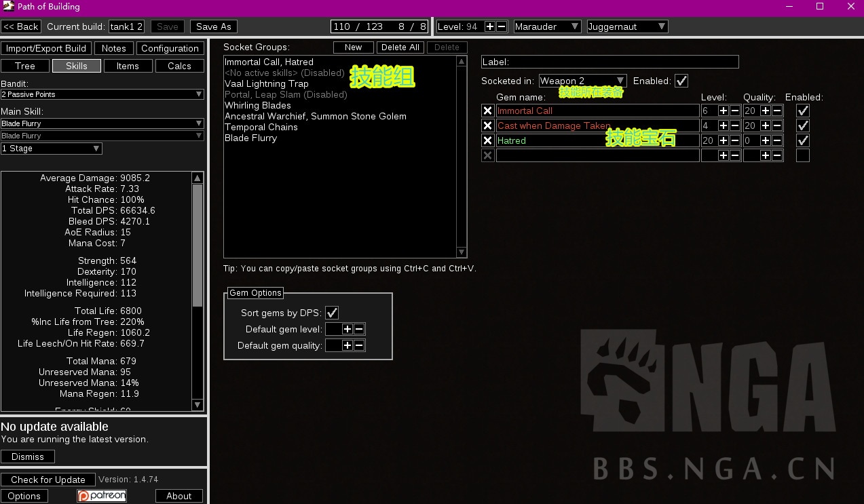Click the Import/Export Build button
The height and width of the screenshot is (504, 864).
click(x=46, y=48)
